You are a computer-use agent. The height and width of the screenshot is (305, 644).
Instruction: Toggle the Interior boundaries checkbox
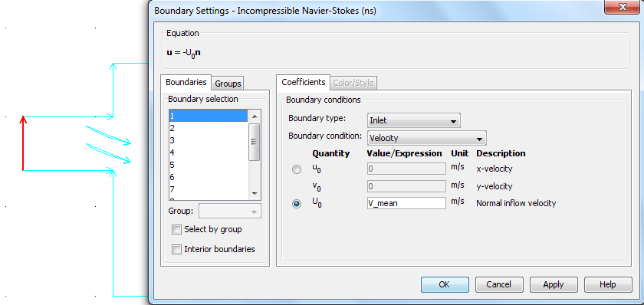[x=176, y=249]
